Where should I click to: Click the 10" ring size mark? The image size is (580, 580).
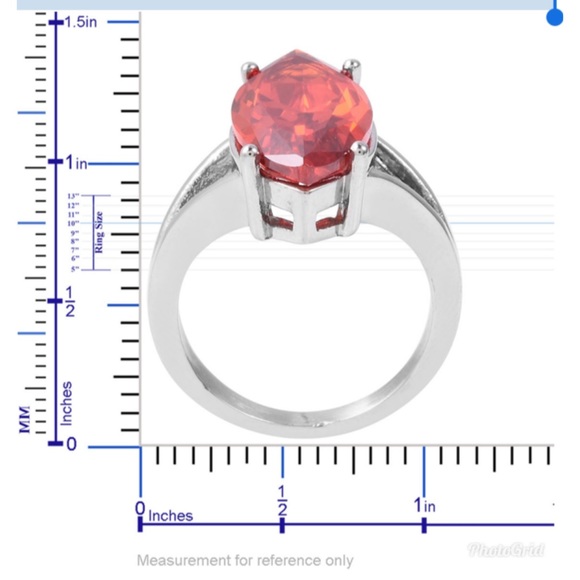click(x=73, y=223)
